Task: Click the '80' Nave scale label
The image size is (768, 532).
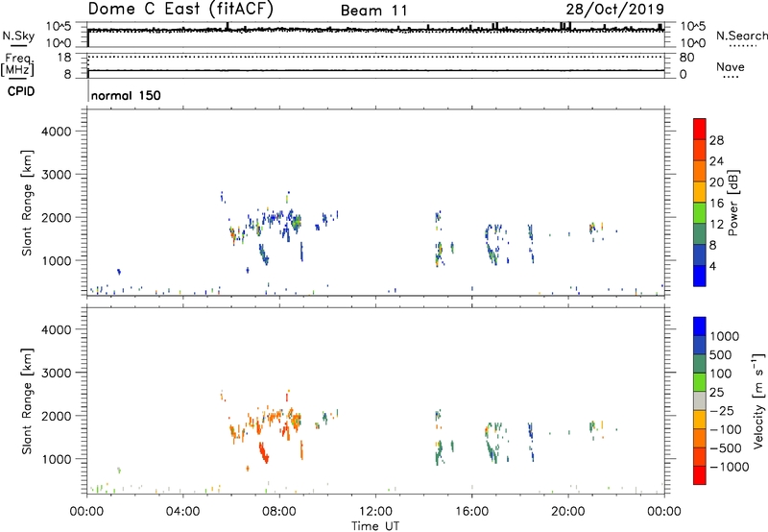Action: point(686,58)
